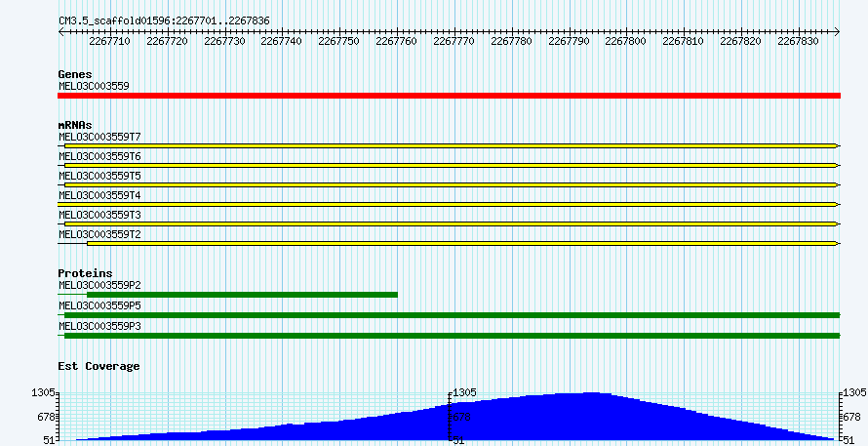This screenshot has height=446, width=868.
Task: Click the MELO3C003559P5 protein bar
Action: 449,315
